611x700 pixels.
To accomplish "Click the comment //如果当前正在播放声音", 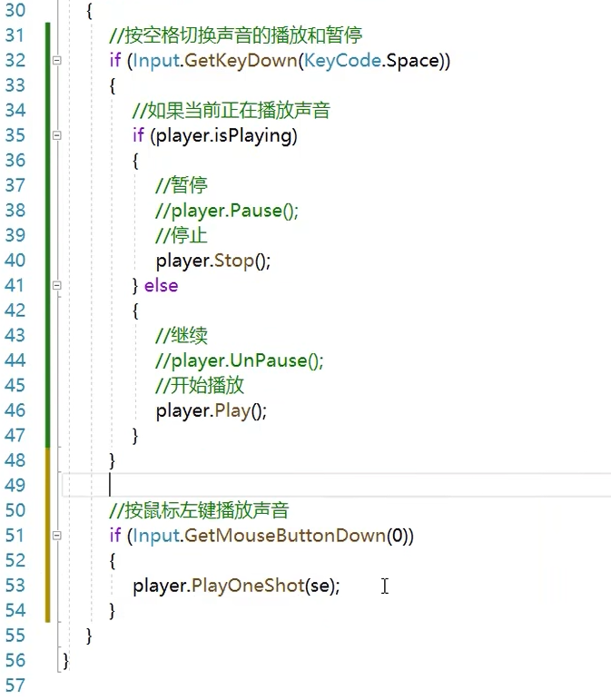I will (232, 110).
